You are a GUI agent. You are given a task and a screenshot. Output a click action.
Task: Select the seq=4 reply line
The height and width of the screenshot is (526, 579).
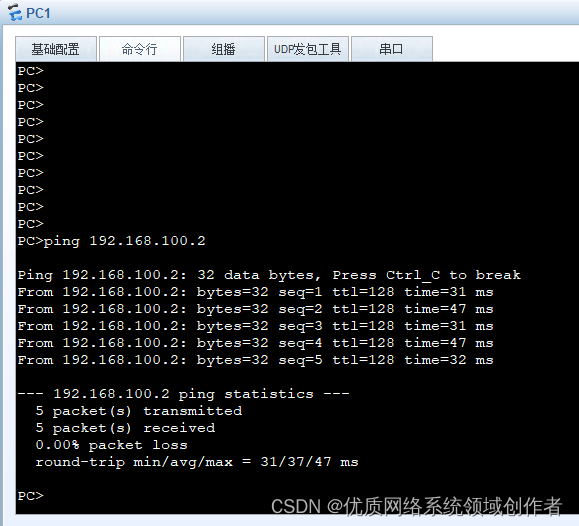(256, 343)
